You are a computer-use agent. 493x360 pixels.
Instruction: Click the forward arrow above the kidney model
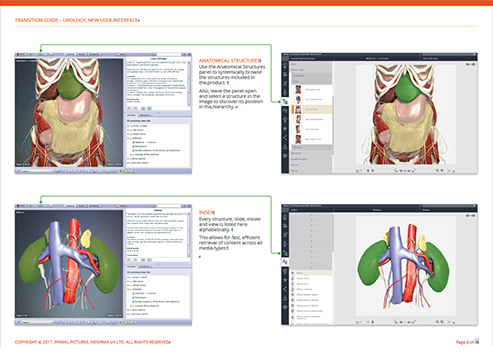point(473,216)
